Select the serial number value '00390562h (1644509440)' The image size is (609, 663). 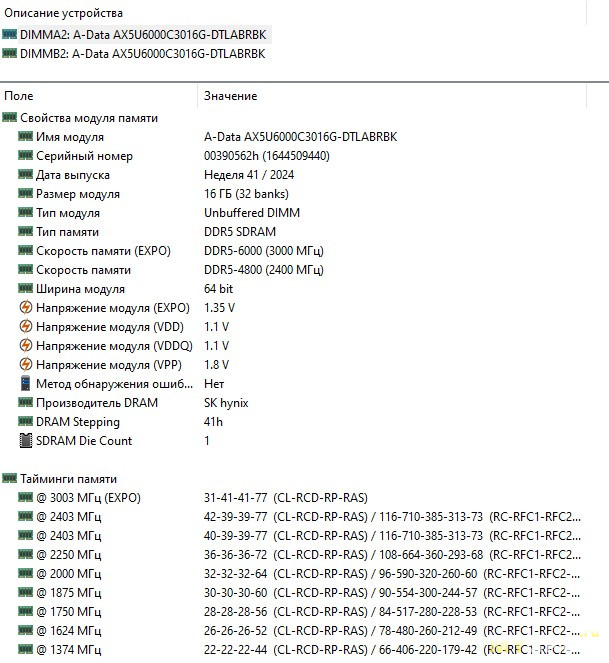(267, 156)
